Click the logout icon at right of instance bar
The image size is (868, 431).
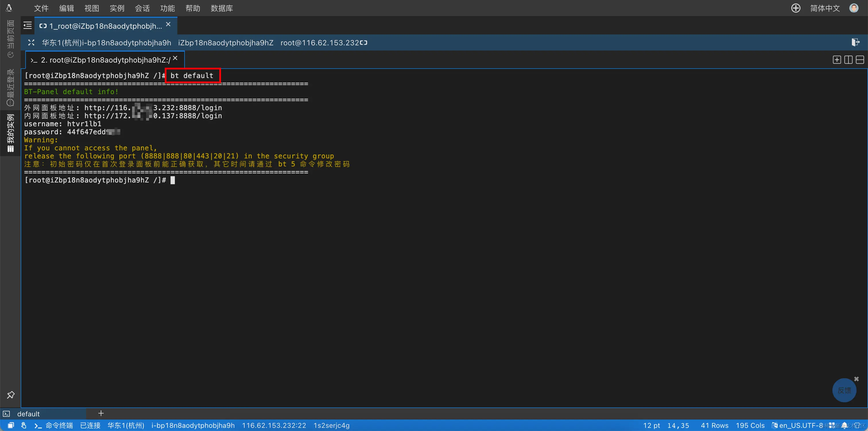click(x=855, y=42)
